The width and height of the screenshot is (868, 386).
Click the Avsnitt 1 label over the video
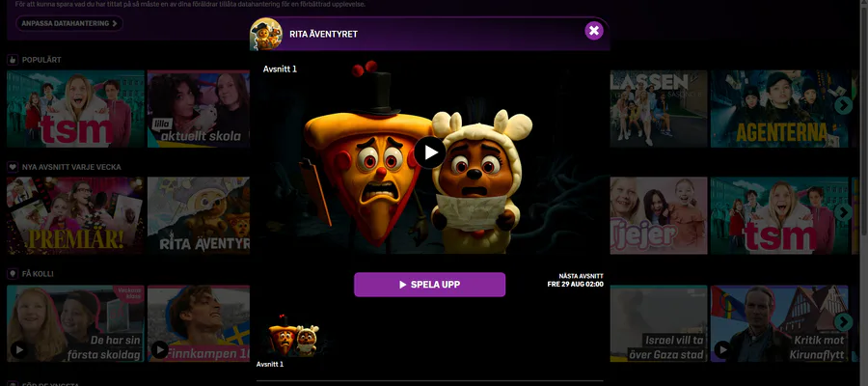(x=280, y=69)
